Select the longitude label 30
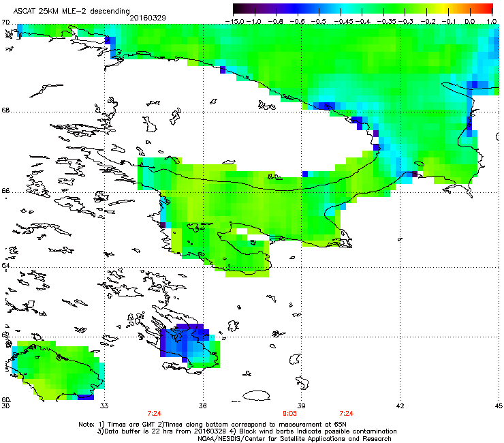Image resolution: width=504 pixels, height=443 pixels. click(5, 406)
